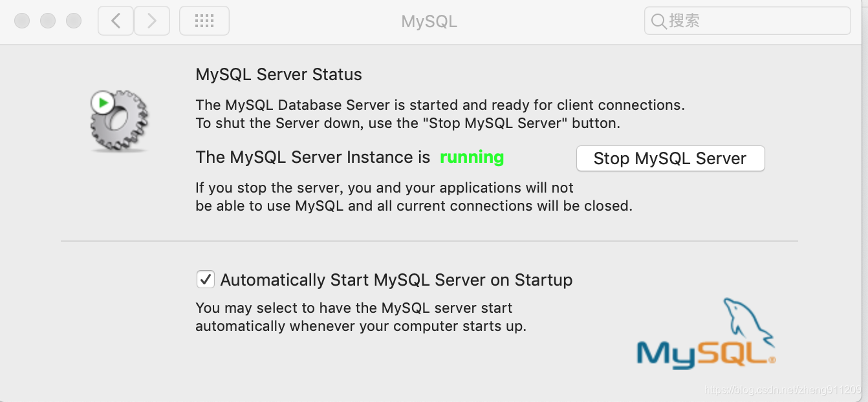Viewport: 868px width, 402px height.
Task: Click the divider line between sections
Action: tap(429, 242)
